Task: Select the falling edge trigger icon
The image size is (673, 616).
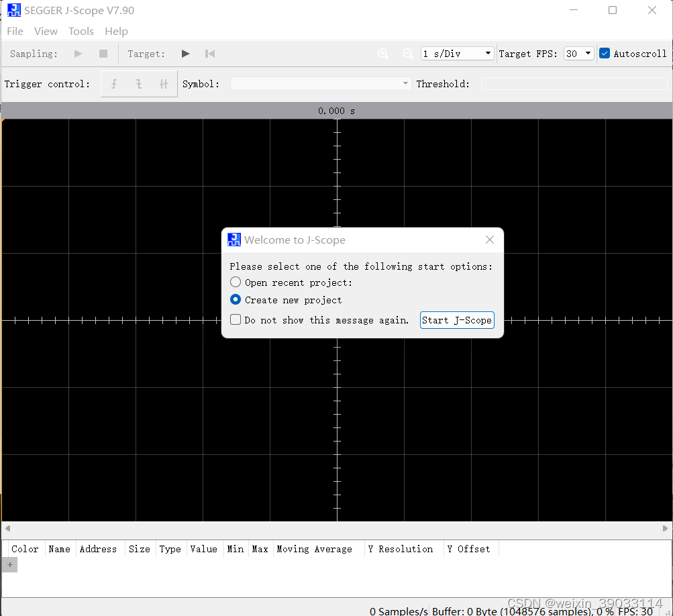Action: pyautogui.click(x=139, y=84)
